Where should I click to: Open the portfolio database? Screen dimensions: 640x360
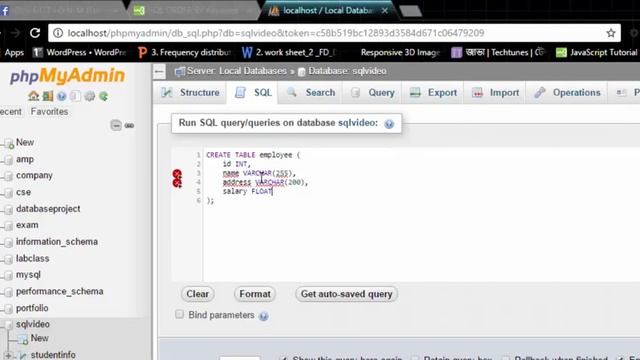pos(32,308)
